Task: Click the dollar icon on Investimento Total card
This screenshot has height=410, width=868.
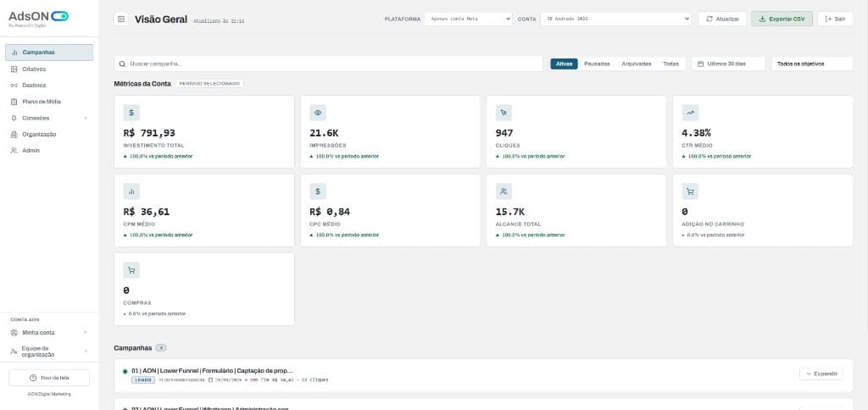Action: pos(131,113)
